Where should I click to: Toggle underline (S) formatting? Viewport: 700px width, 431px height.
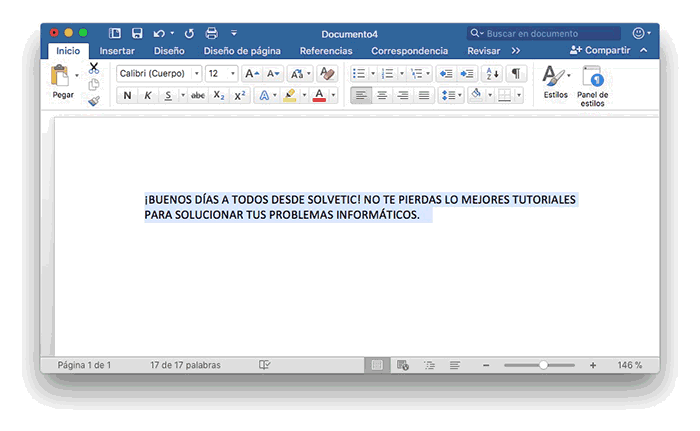pyautogui.click(x=168, y=95)
